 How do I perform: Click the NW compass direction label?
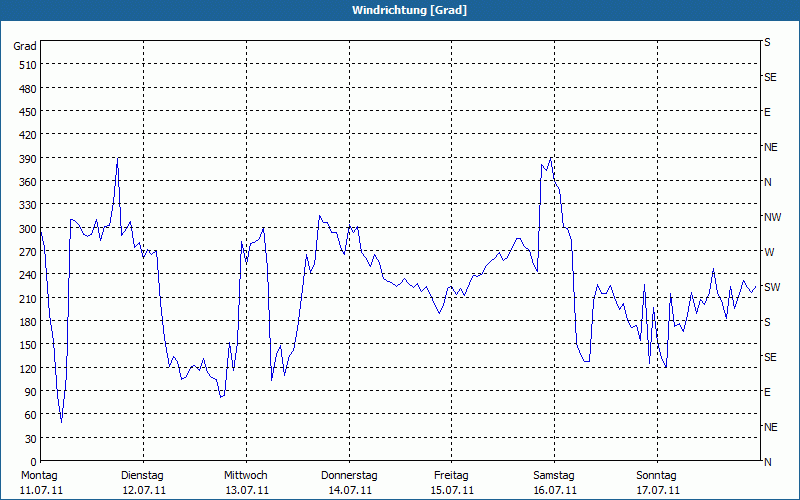coord(772,217)
